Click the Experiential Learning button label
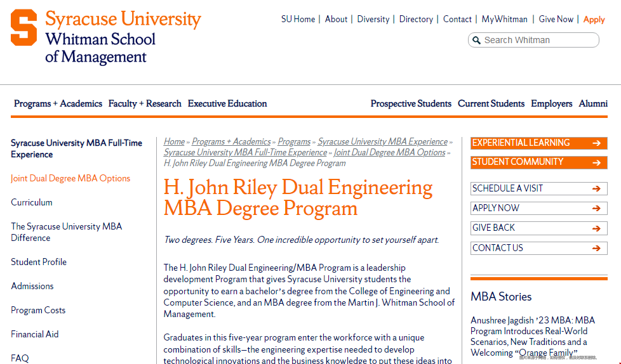This screenshot has height=364, width=621. pyautogui.click(x=521, y=143)
